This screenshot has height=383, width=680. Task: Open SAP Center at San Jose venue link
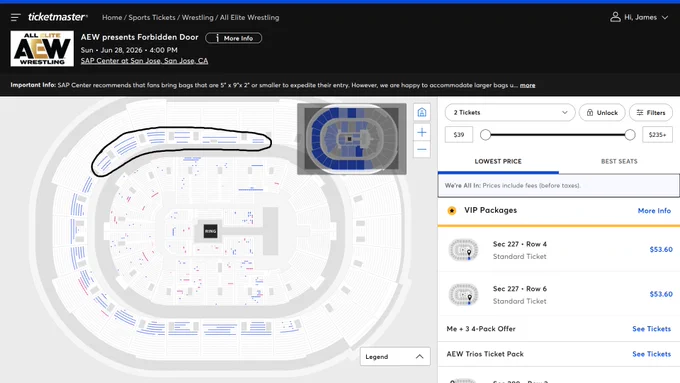[x=144, y=61]
